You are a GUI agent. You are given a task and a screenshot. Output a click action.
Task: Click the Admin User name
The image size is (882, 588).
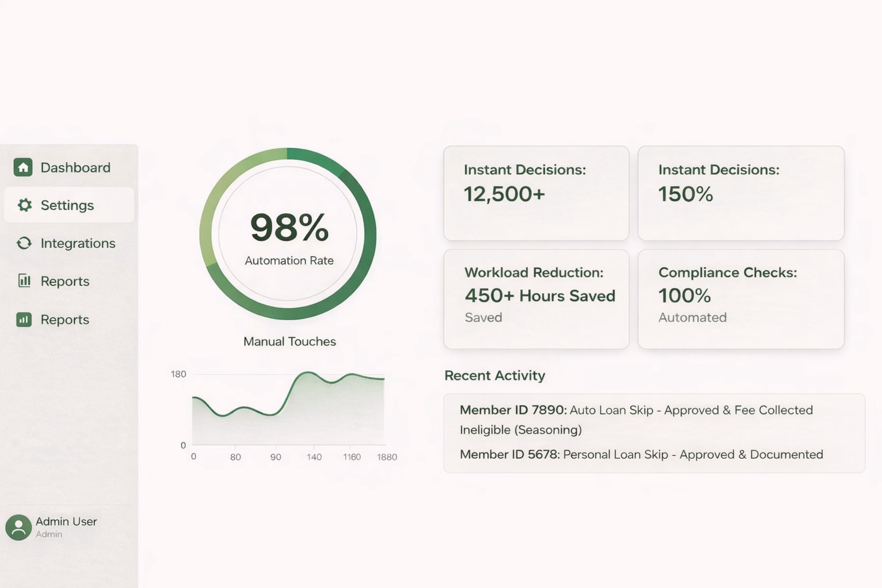pos(66,521)
